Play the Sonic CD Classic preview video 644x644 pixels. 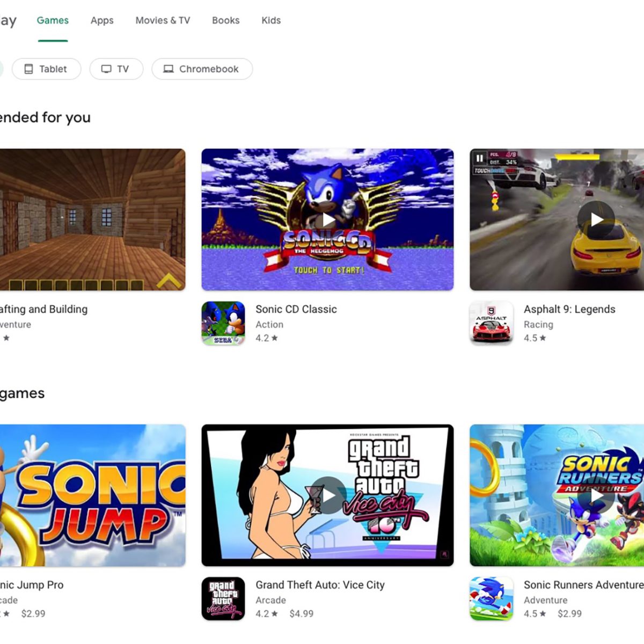[x=328, y=220]
